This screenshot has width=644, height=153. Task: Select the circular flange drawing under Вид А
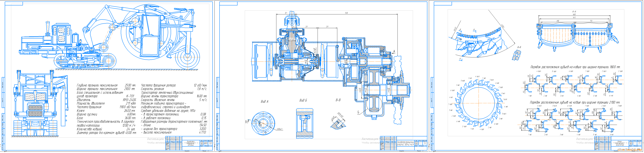coord(263,123)
